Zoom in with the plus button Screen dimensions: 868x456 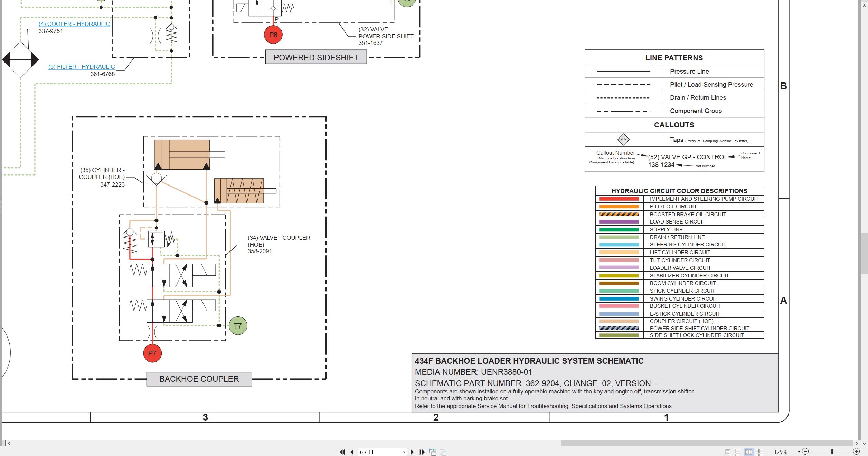(856, 452)
